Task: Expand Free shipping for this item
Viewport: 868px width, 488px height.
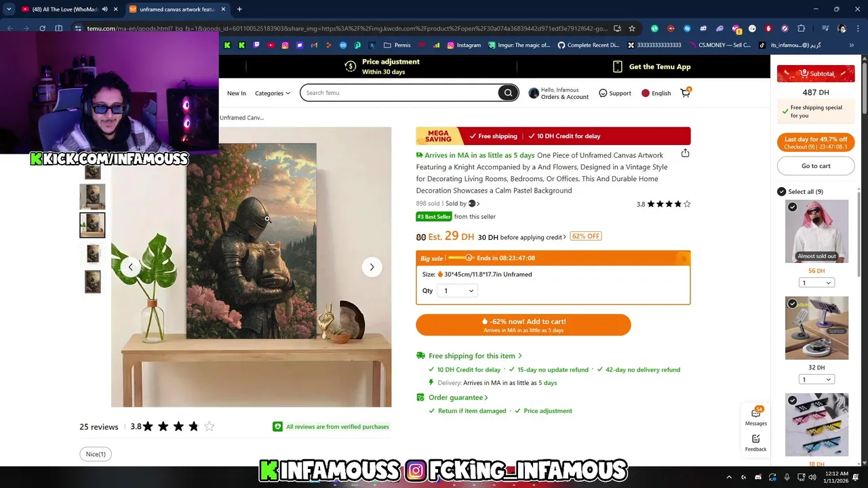Action: click(x=475, y=356)
